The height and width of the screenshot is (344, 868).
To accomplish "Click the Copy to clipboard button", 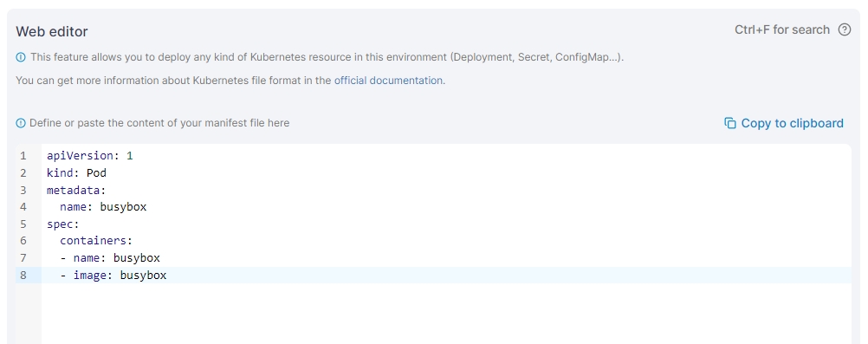I will (783, 123).
